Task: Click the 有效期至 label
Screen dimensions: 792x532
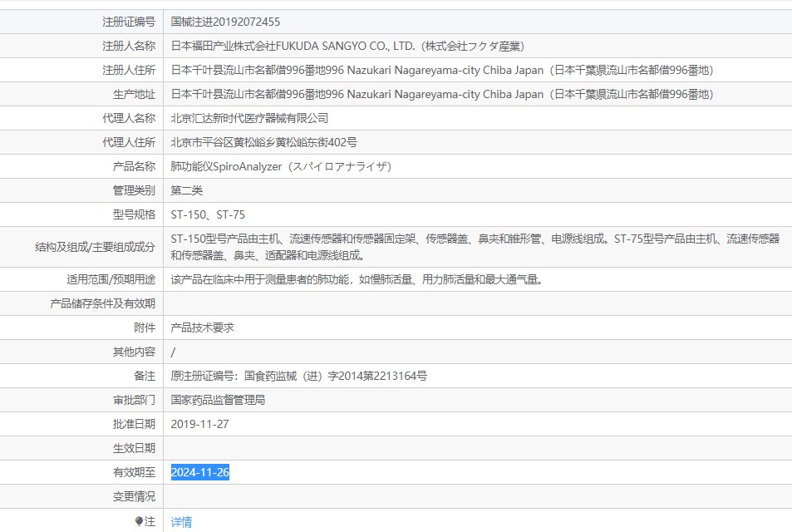Action: pyautogui.click(x=134, y=472)
